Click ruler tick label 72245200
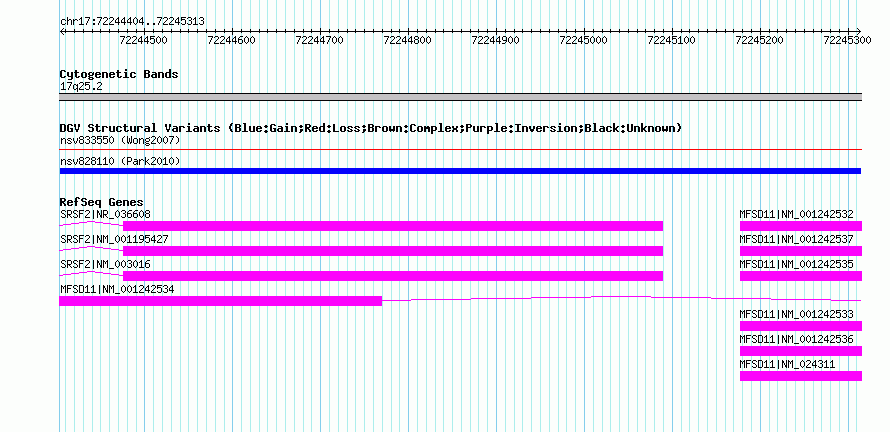 click(759, 40)
